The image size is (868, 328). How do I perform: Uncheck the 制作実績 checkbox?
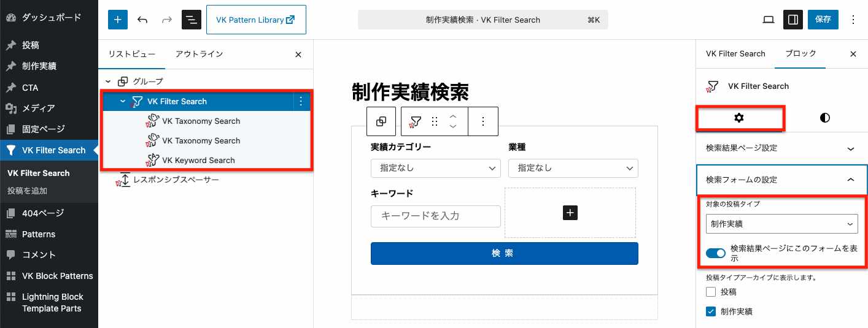[711, 311]
